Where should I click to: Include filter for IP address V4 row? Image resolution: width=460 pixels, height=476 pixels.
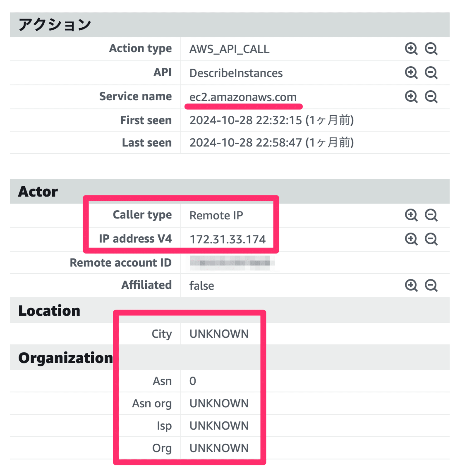point(411,239)
